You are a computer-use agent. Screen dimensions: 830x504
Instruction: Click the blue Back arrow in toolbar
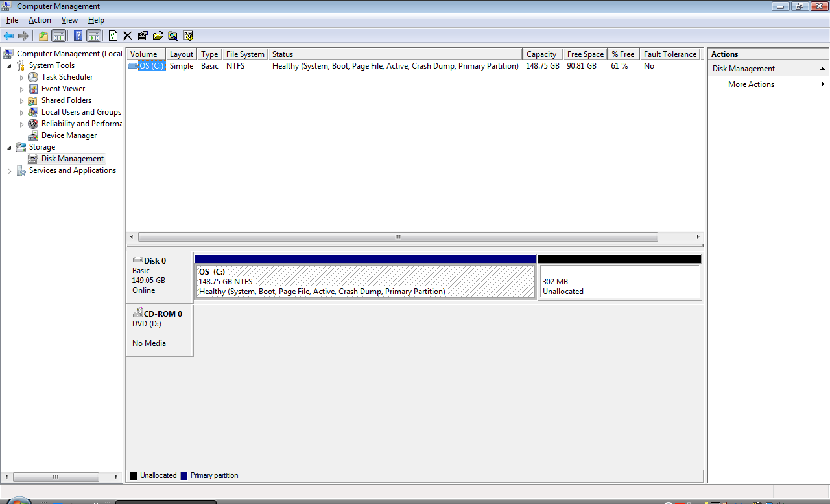8,36
